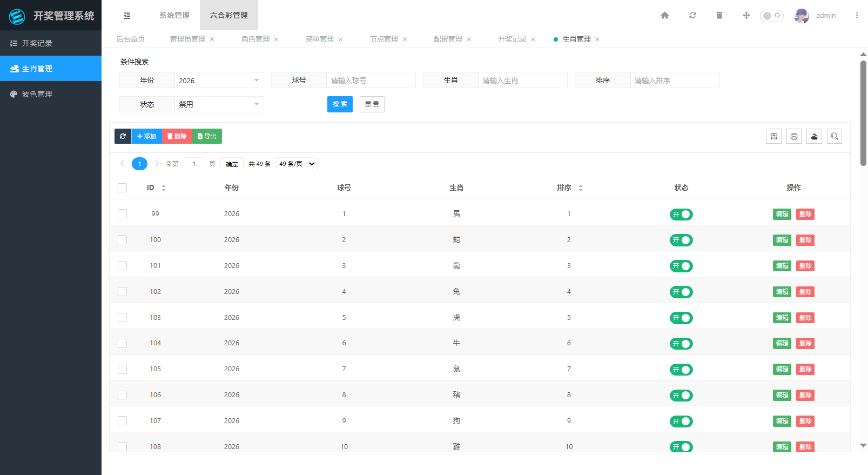Click the 添加 button
The width and height of the screenshot is (868, 475).
coord(146,136)
